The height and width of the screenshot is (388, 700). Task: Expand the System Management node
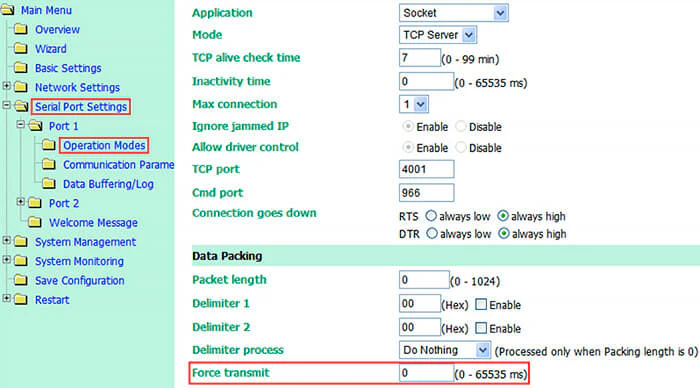[x=6, y=240]
